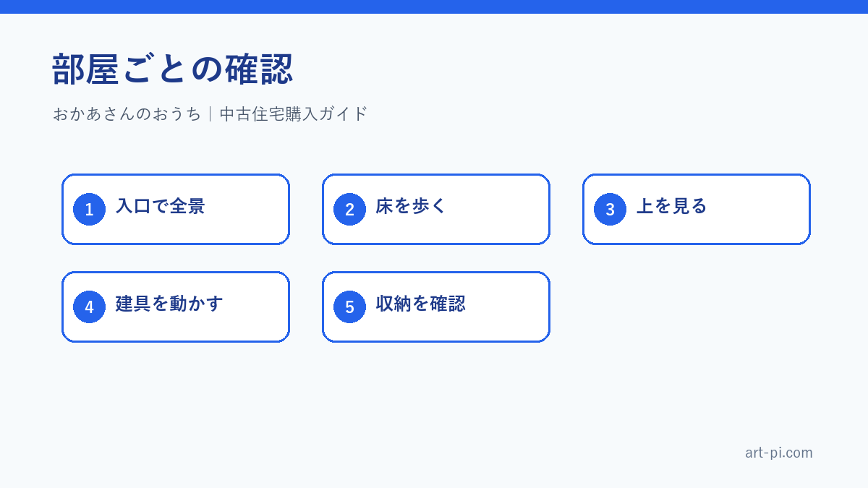Select the 建具を動かす step label

click(x=169, y=304)
